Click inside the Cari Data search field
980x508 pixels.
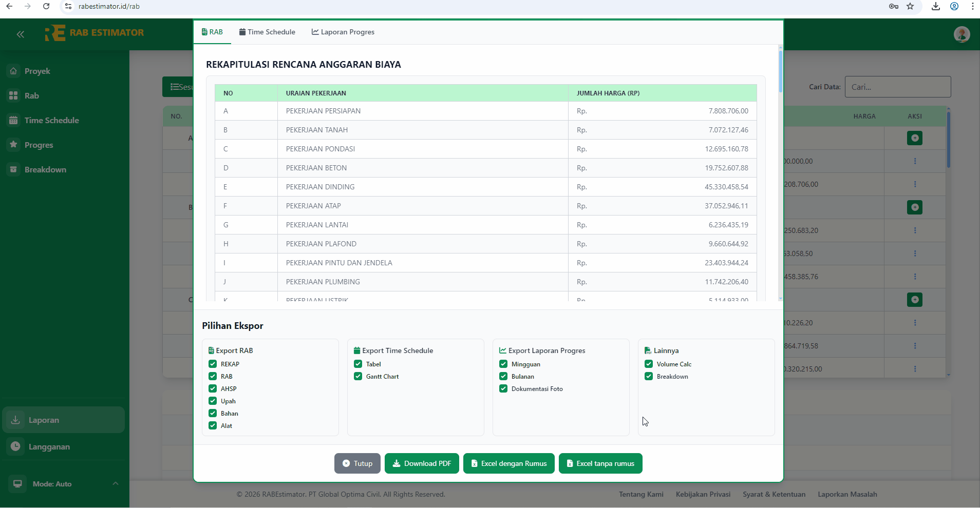click(897, 87)
